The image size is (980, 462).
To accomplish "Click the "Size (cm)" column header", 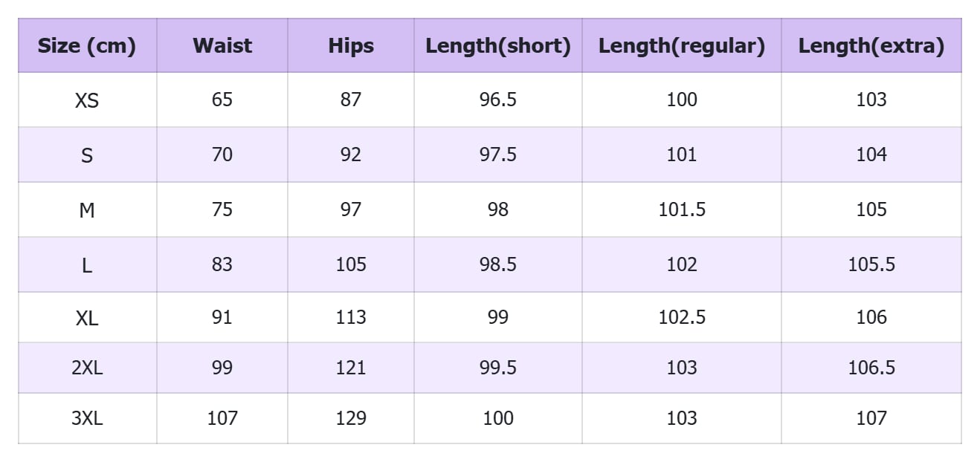I will [x=87, y=46].
